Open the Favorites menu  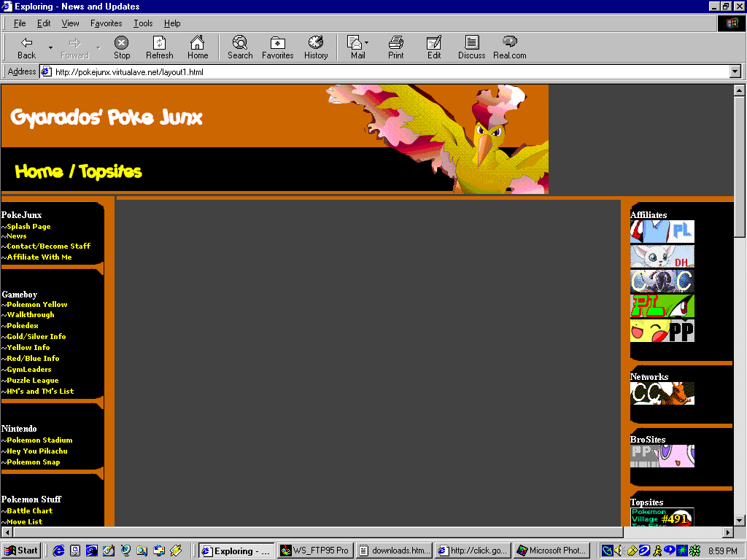pyautogui.click(x=106, y=23)
